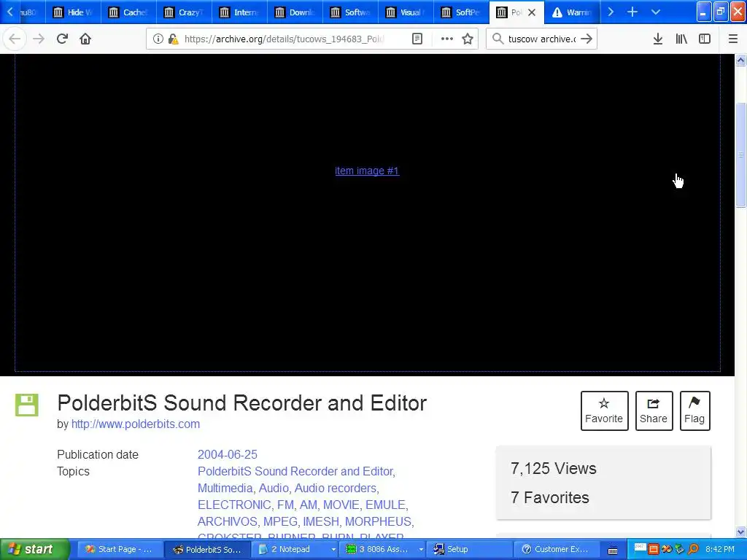Viewport: 747px width, 560px height.
Task: Expand the 3 8086 Ass... taskbar group
Action: coord(421,550)
